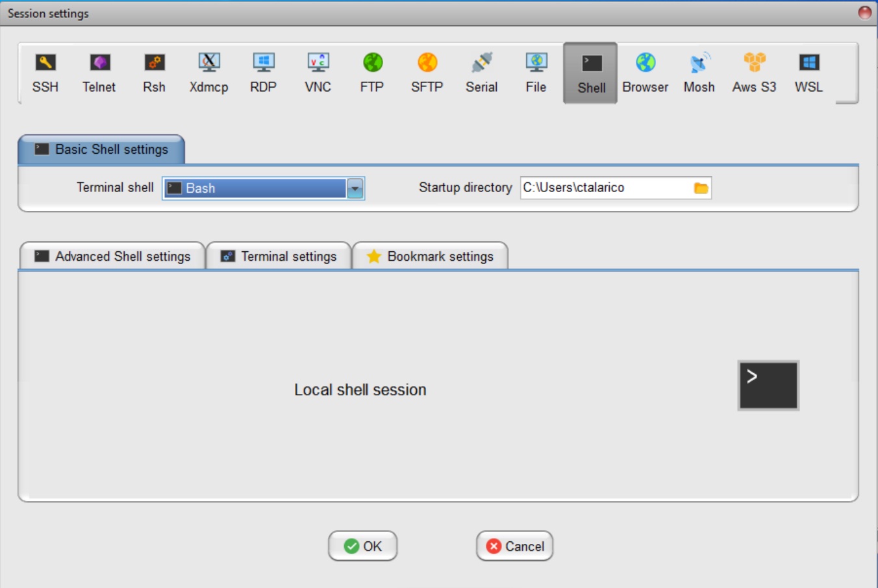Click the 'Startup directory' label
Screen dimensions: 878x588
(465, 188)
